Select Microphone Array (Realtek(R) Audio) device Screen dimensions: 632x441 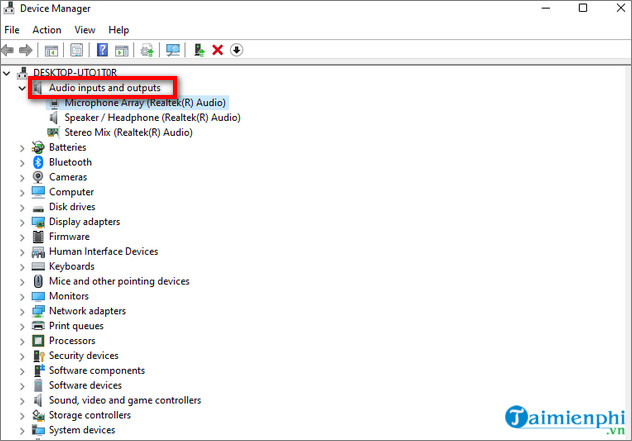click(146, 102)
